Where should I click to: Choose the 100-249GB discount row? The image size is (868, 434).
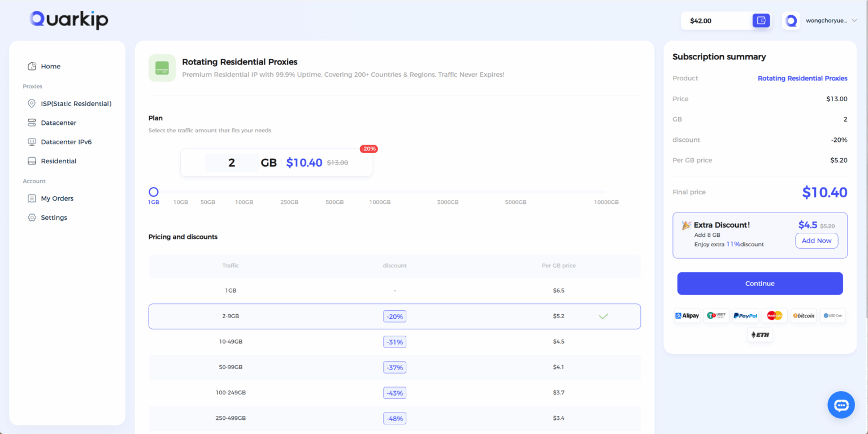pos(394,393)
